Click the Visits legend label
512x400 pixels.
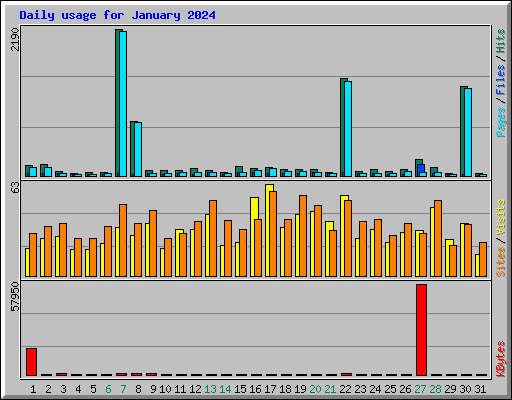(x=501, y=217)
